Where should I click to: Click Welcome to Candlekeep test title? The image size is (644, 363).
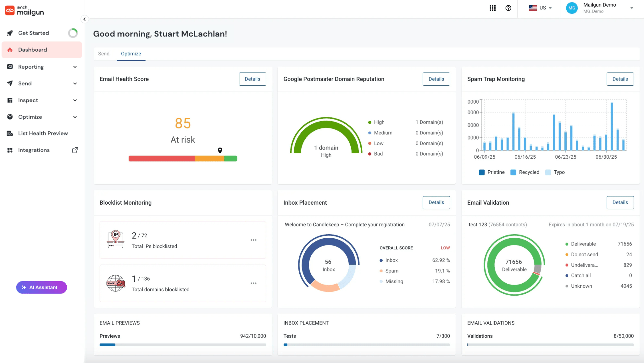click(x=345, y=225)
